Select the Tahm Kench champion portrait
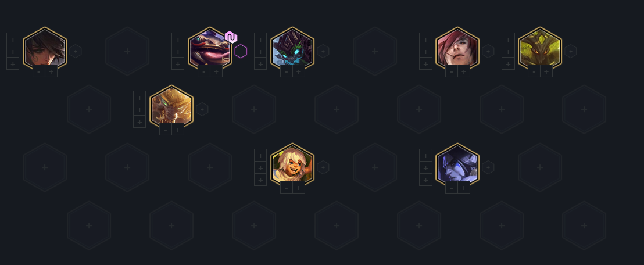 (x=210, y=48)
